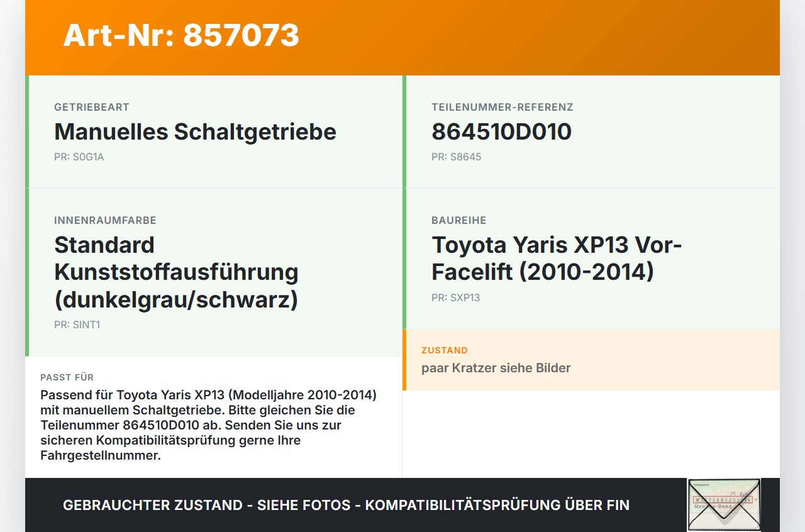Click the PASST FÜR label
This screenshot has width=805, height=532.
[67, 377]
